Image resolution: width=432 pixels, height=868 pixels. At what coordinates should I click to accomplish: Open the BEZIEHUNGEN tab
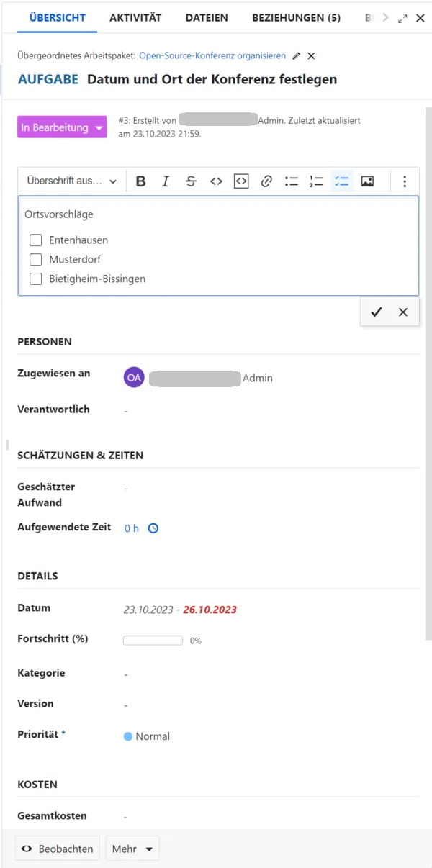click(x=295, y=17)
